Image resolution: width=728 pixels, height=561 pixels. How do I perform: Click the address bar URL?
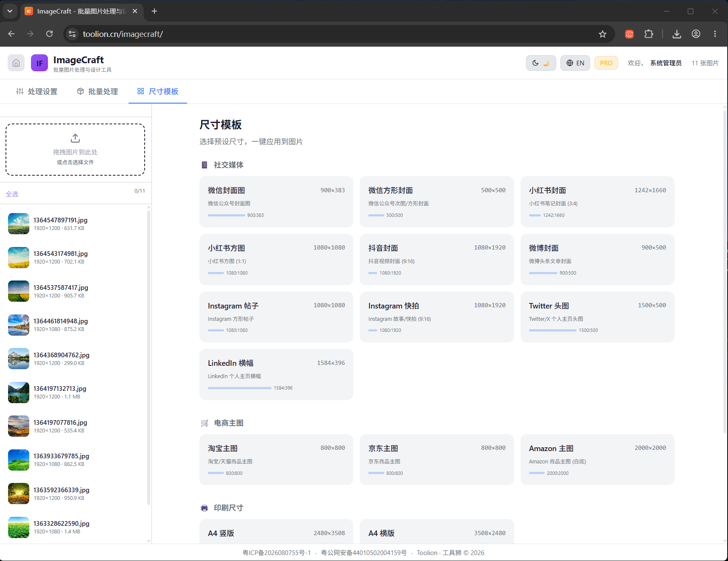point(123,34)
